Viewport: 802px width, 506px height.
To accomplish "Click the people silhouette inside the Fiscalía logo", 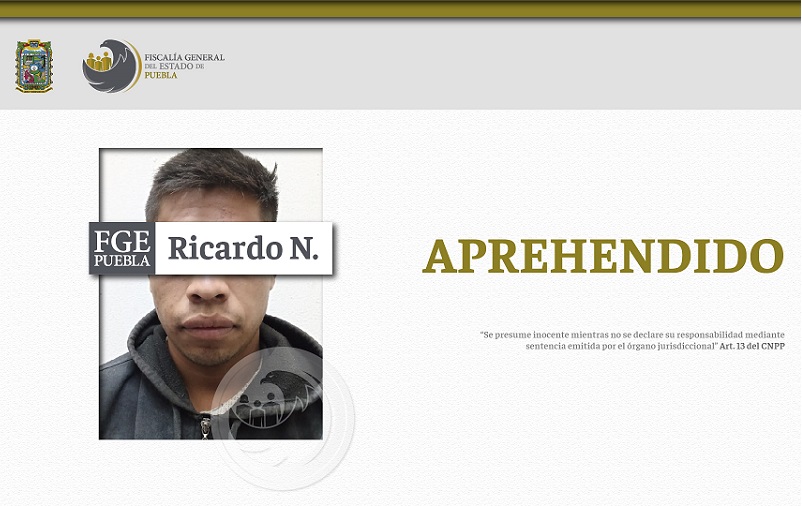I will coord(99,63).
